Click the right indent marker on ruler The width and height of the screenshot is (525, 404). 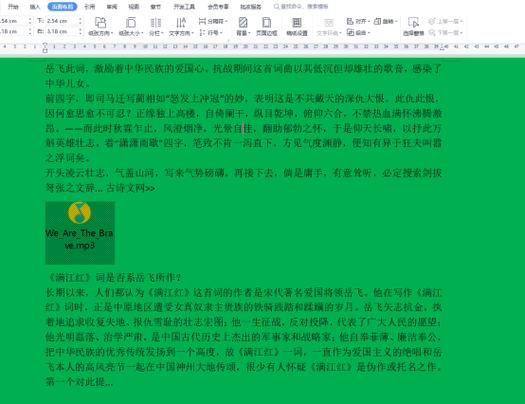pos(442,48)
